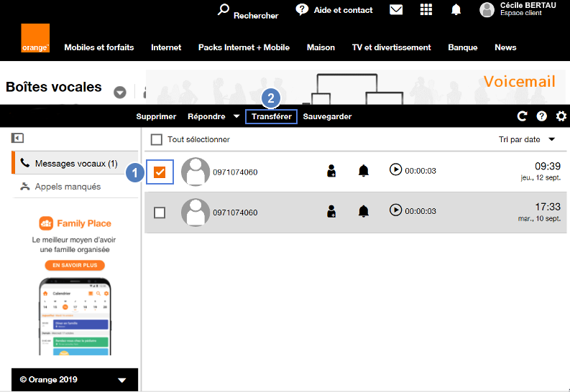Click avatar of 09:39 caller
This screenshot has width=570, height=392.
coord(196,172)
